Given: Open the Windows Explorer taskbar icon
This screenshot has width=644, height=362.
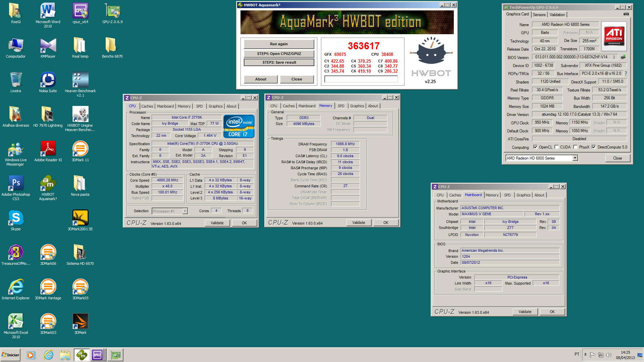Looking at the screenshot, I should [65, 355].
